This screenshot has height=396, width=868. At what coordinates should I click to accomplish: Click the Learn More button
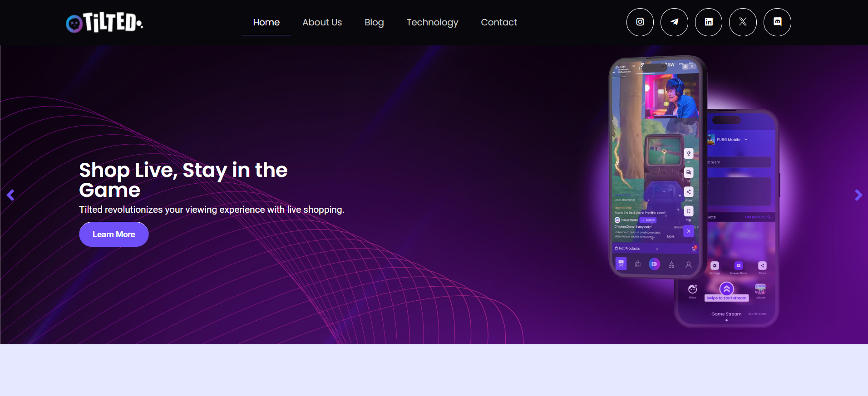tap(114, 234)
